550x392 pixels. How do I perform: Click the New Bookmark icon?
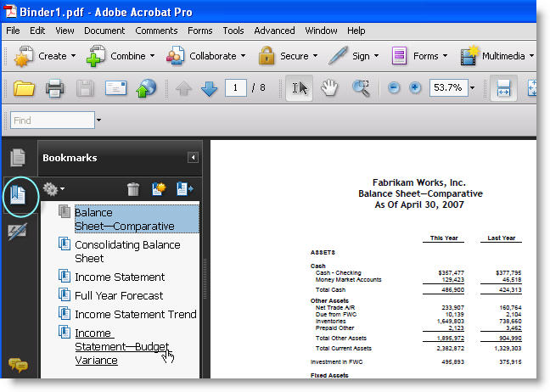coord(159,188)
